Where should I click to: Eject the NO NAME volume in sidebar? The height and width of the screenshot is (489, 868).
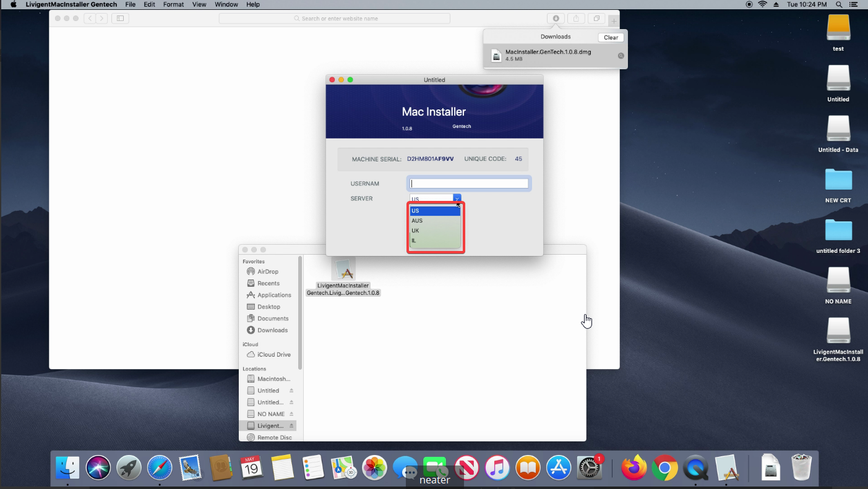[291, 414]
